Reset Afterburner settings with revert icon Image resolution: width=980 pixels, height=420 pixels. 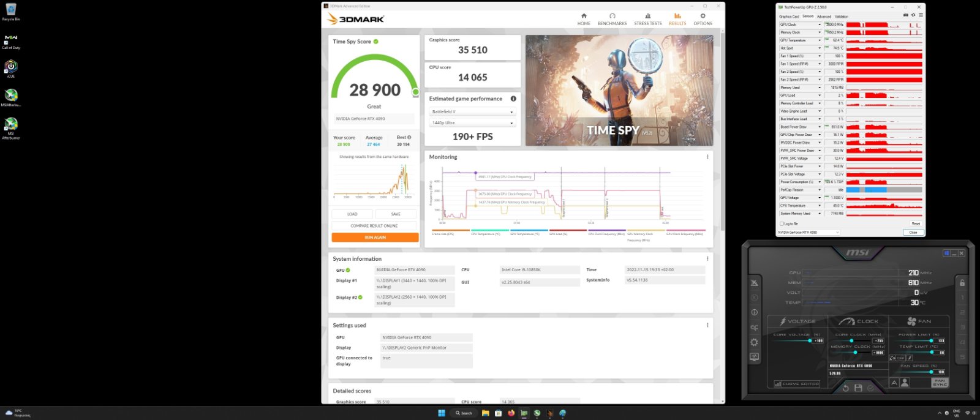pos(845,388)
